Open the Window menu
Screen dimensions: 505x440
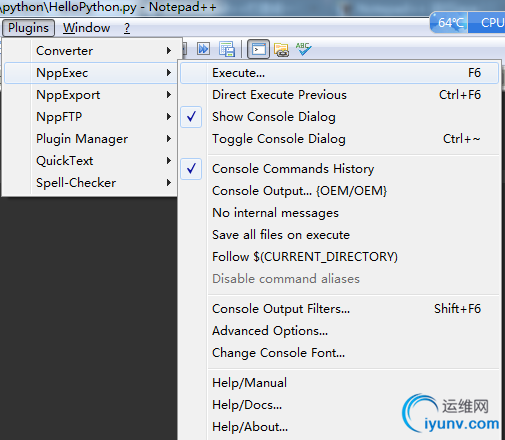pyautogui.click(x=87, y=28)
